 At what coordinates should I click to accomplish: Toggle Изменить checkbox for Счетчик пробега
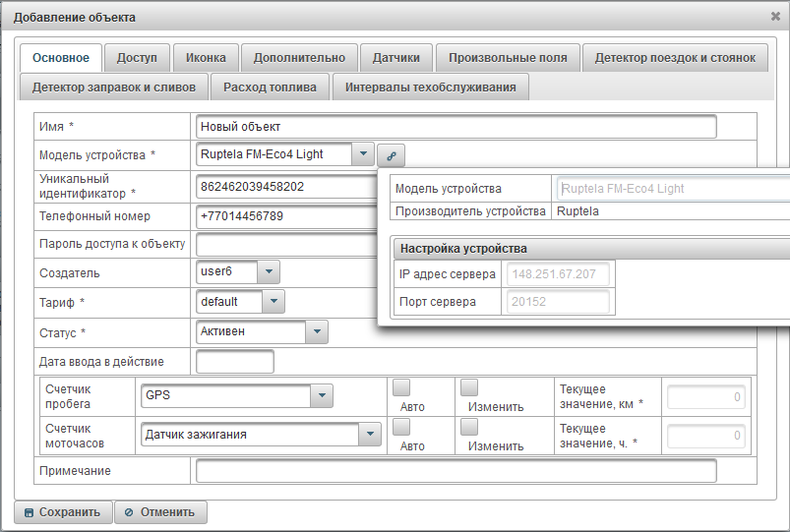click(469, 387)
